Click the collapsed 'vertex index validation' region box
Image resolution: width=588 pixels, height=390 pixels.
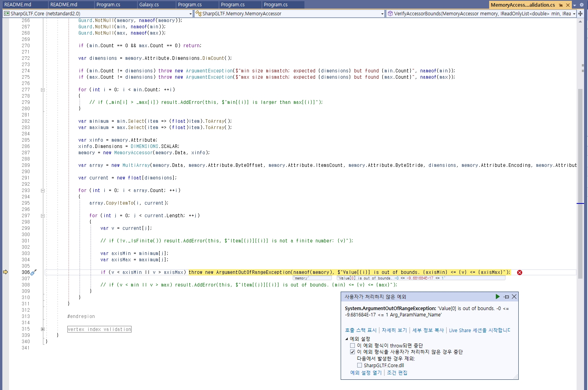(99, 329)
